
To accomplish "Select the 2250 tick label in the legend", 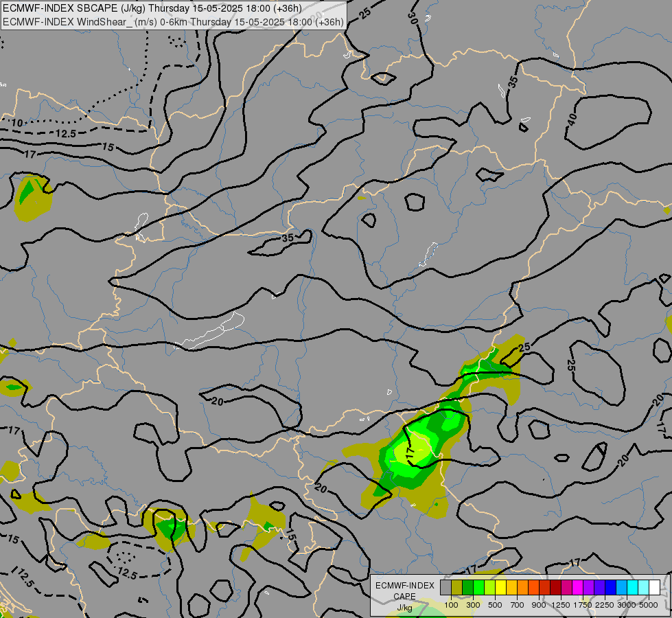I will [605, 605].
